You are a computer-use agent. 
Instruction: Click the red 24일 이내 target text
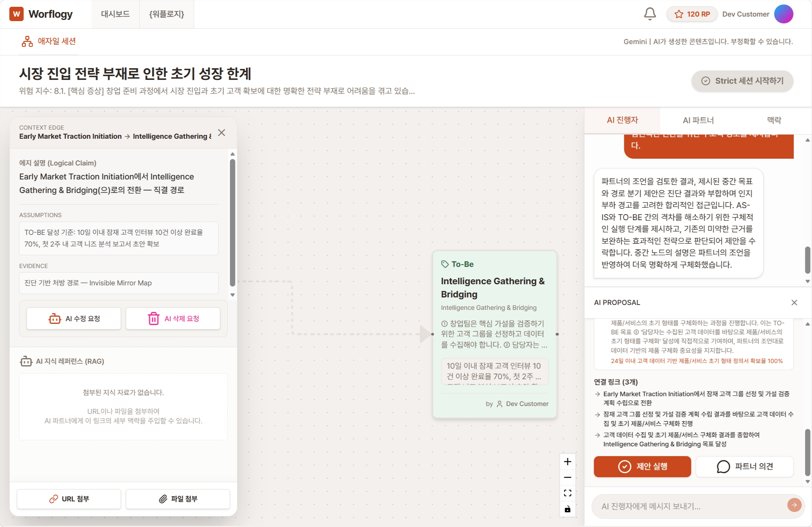click(x=697, y=361)
